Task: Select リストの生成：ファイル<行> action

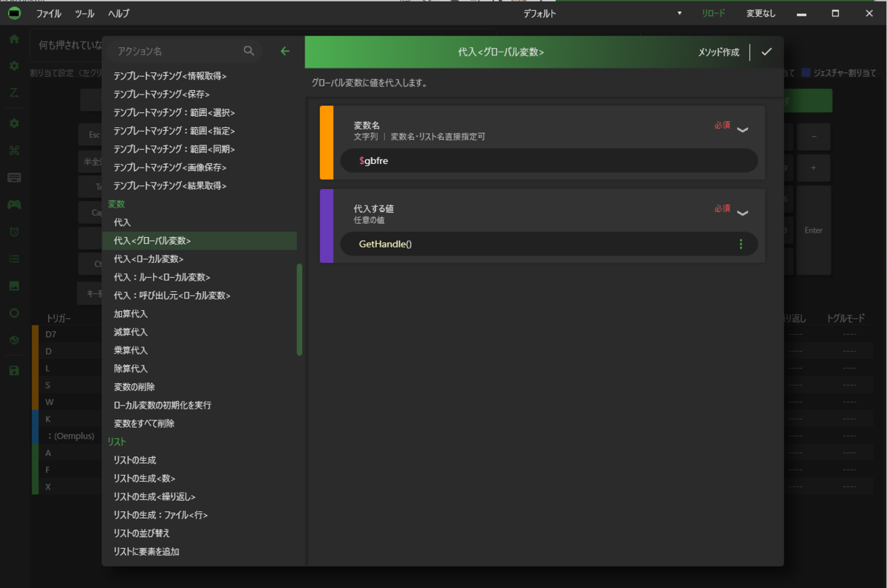Action: coord(200,515)
